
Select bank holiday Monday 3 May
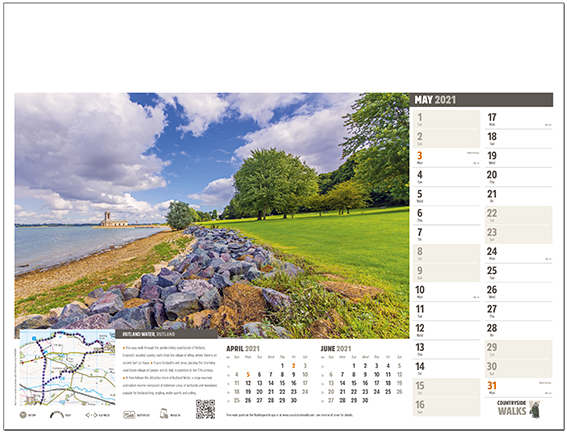pyautogui.click(x=447, y=158)
